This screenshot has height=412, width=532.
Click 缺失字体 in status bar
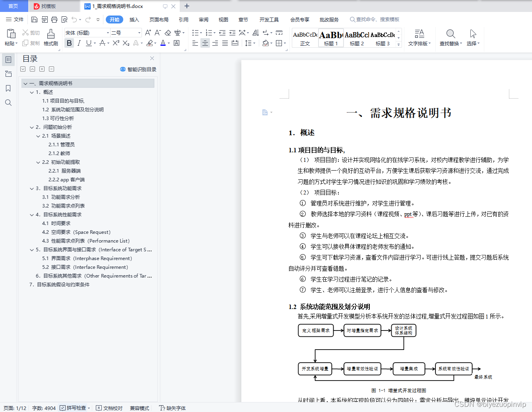pos(173,408)
